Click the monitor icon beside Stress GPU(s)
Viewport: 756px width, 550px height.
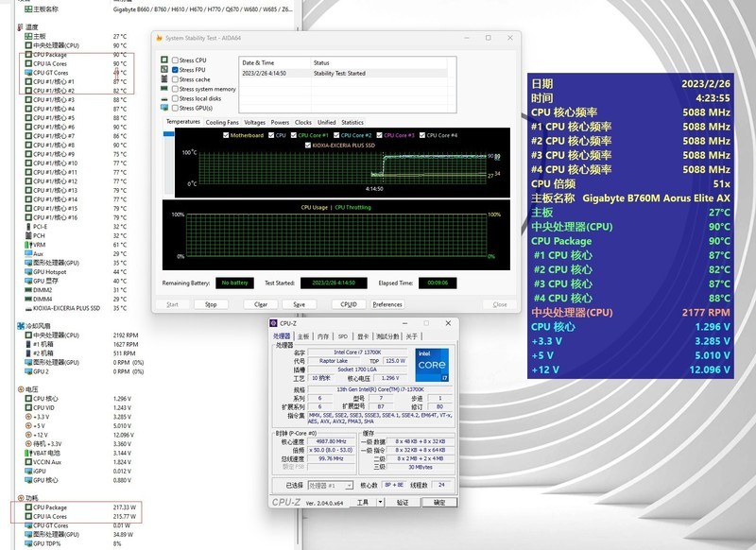[x=164, y=108]
